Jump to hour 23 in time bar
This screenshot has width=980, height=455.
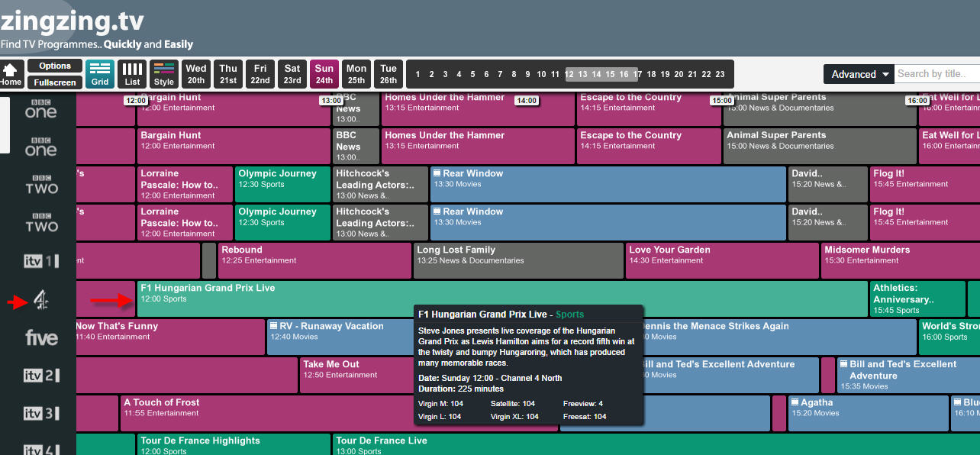[x=720, y=75]
